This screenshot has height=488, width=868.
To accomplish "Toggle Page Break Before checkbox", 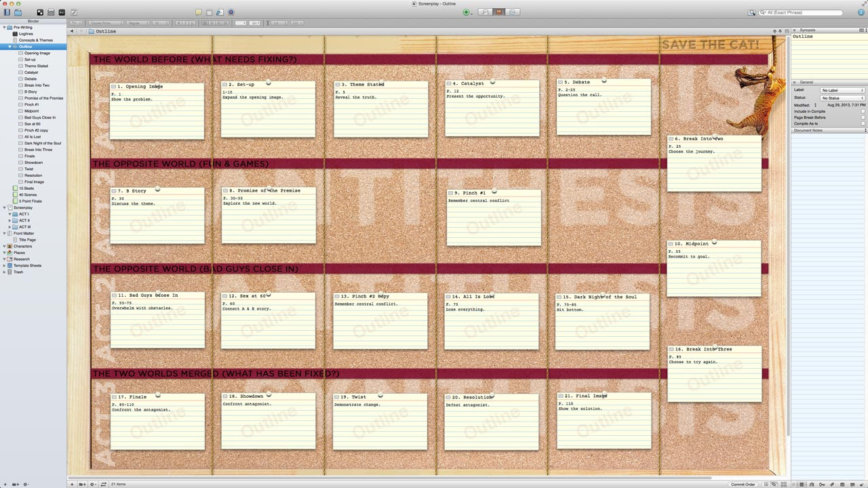I will [x=863, y=117].
